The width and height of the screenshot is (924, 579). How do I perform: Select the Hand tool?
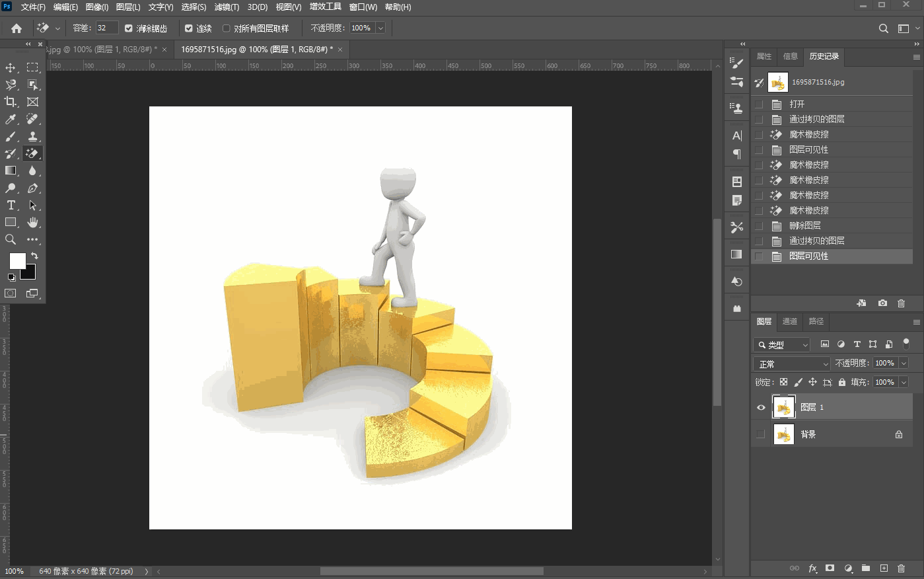[x=32, y=222]
